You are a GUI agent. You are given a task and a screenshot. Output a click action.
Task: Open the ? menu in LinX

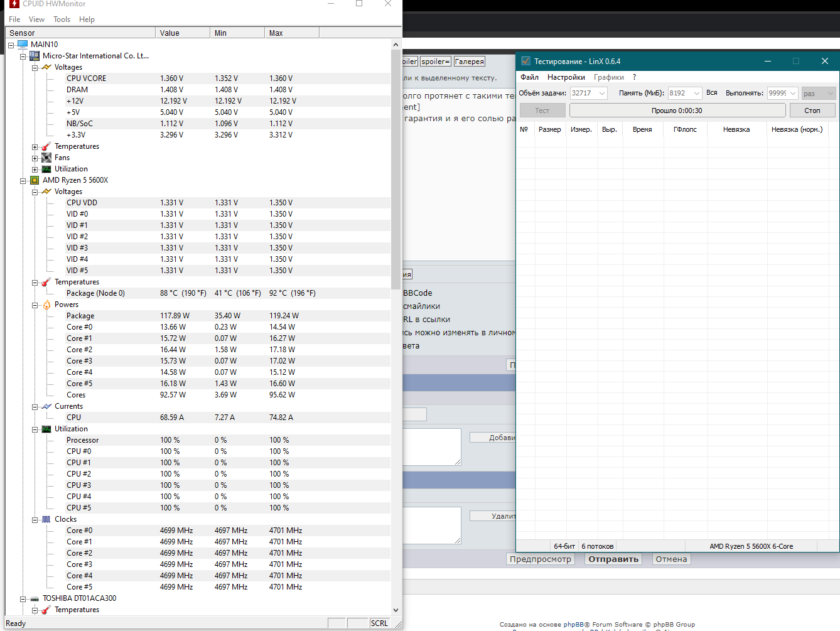click(x=634, y=77)
